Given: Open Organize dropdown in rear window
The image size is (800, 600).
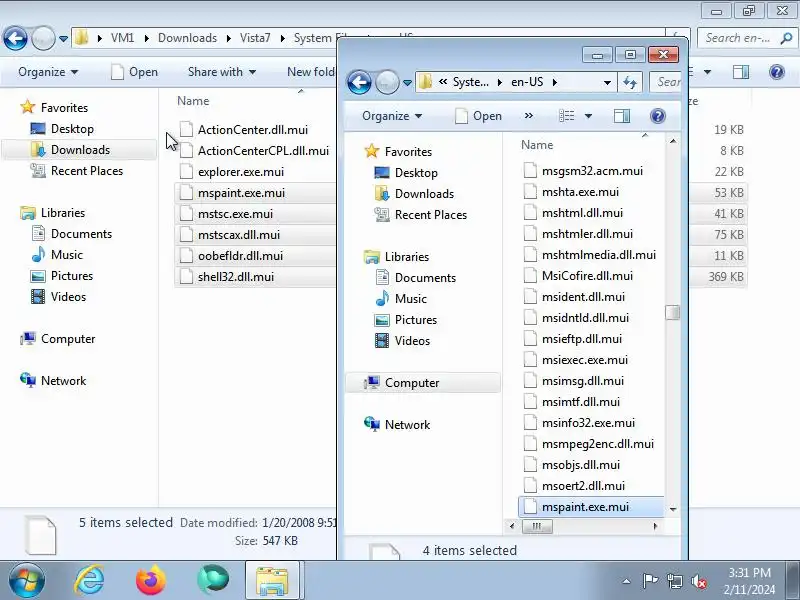Looking at the screenshot, I should point(48,72).
